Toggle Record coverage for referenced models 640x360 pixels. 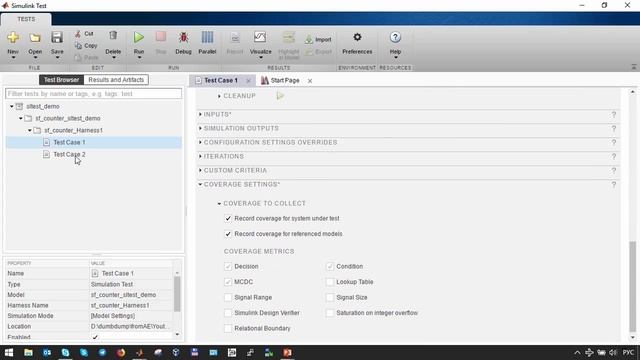[228, 234]
